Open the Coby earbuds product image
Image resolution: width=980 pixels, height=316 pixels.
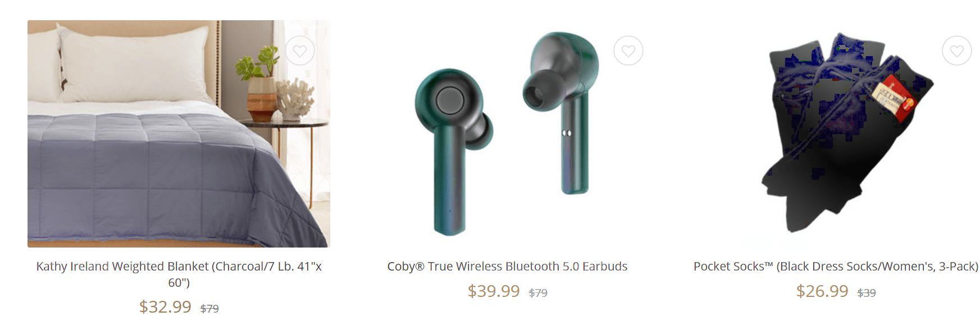(x=507, y=134)
